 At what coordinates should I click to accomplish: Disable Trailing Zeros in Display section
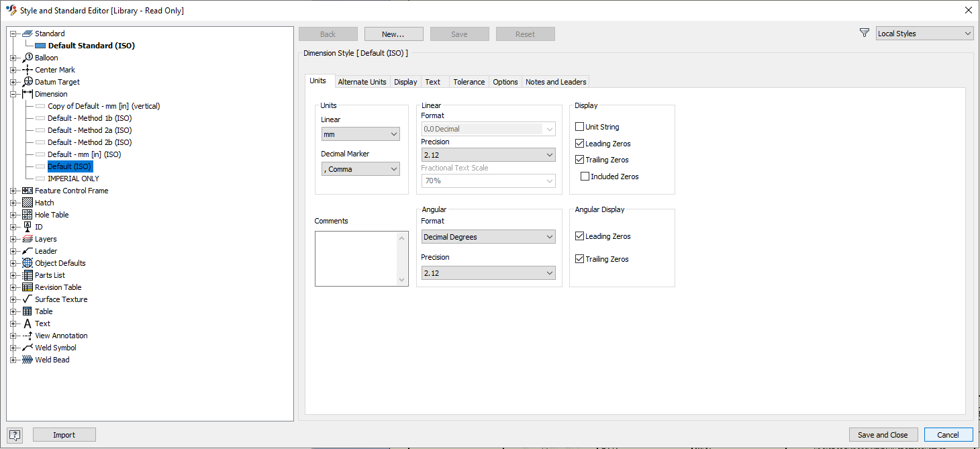(x=579, y=159)
